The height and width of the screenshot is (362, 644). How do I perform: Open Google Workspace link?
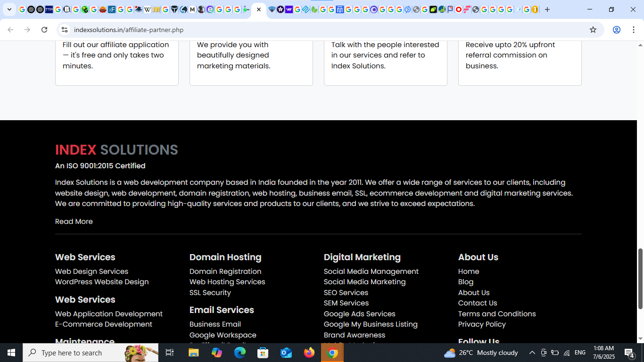223,335
